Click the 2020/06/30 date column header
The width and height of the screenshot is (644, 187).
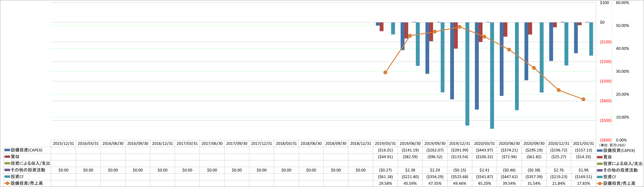(x=509, y=144)
